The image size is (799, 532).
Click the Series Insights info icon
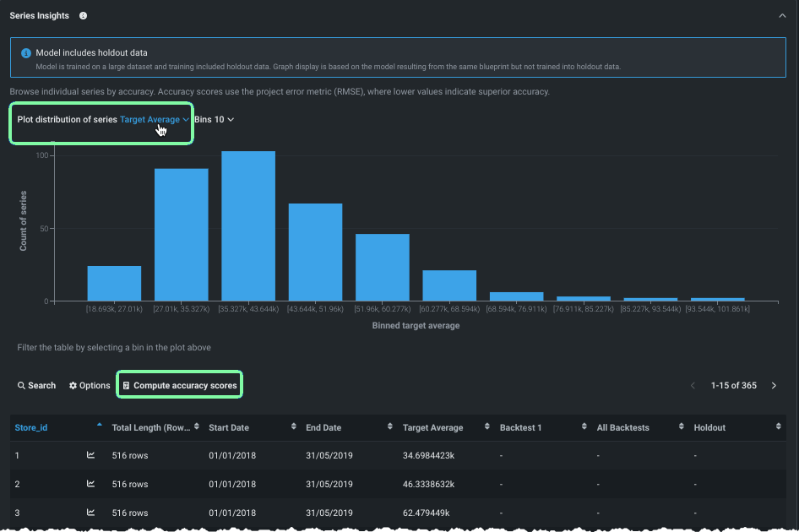pyautogui.click(x=83, y=16)
